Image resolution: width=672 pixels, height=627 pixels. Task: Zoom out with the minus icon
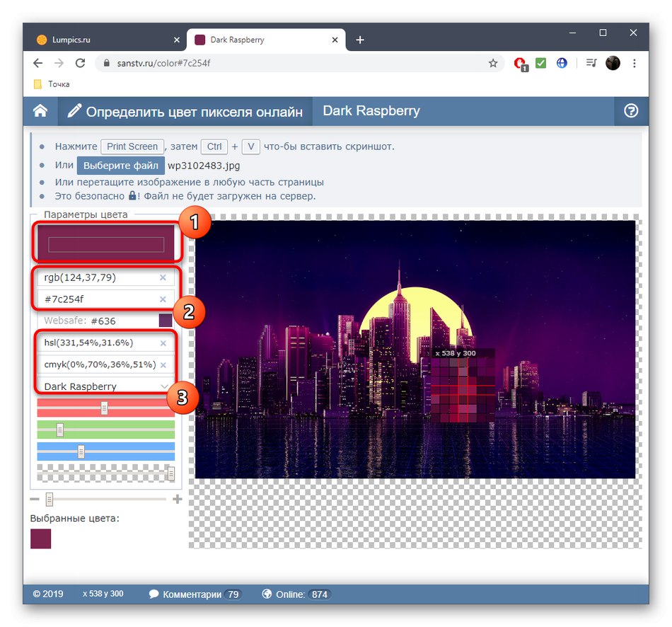(35, 499)
